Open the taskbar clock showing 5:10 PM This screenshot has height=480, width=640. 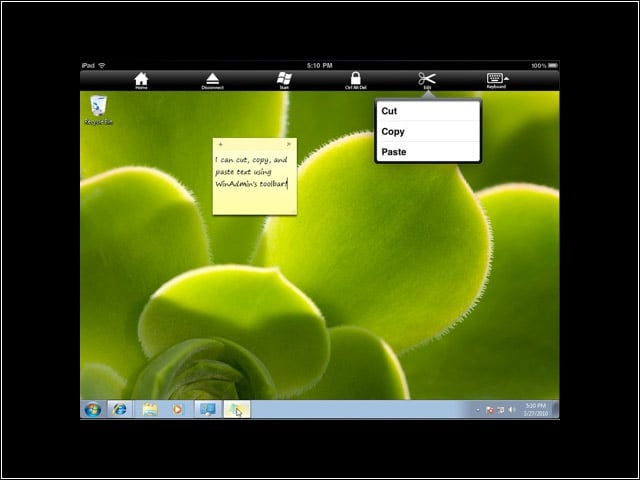coord(536,409)
